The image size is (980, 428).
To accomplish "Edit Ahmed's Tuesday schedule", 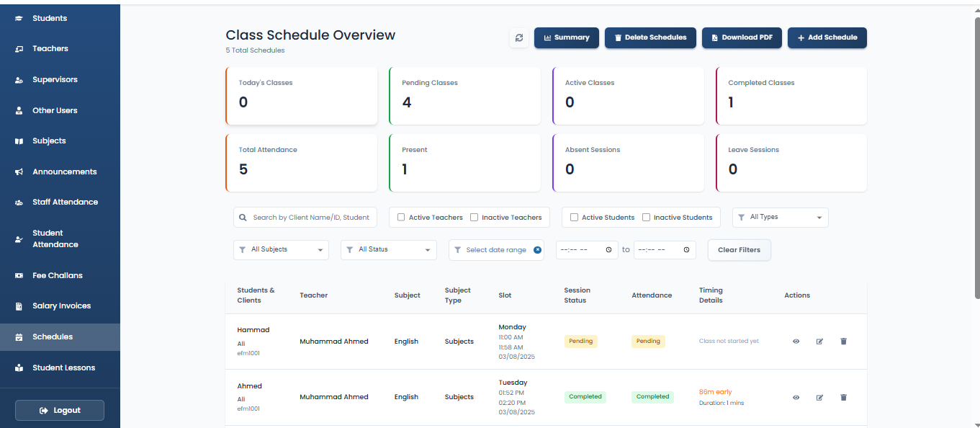I will pos(819,397).
